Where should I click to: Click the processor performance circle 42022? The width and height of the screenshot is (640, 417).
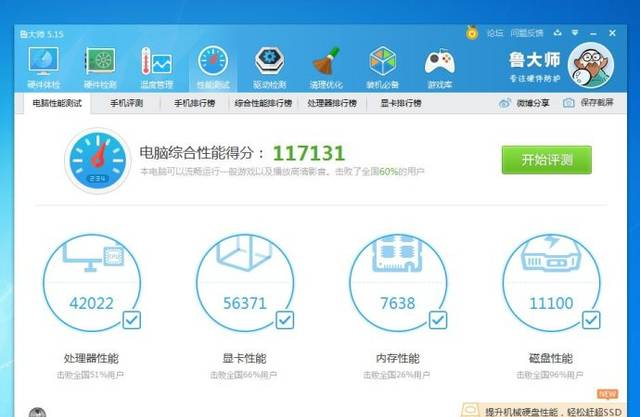(92, 283)
